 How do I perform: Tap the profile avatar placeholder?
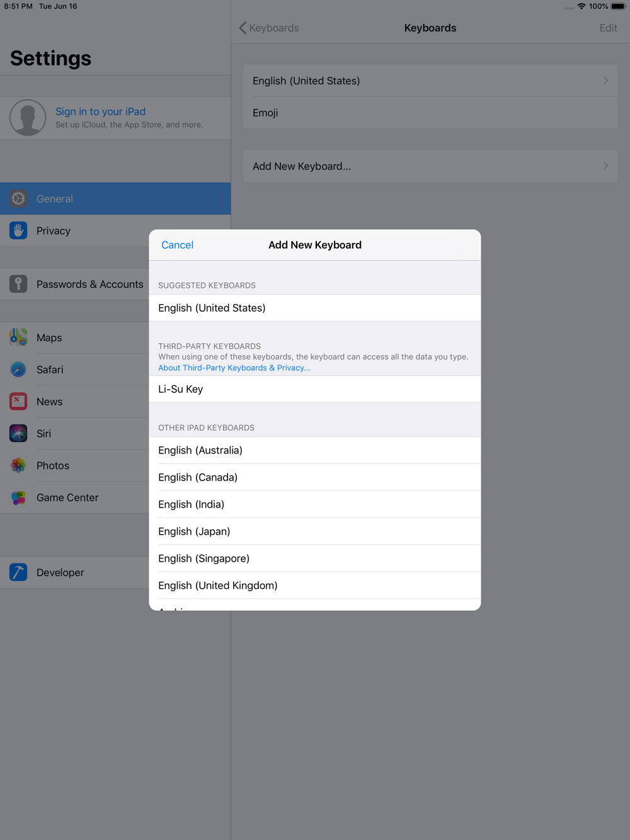28,118
